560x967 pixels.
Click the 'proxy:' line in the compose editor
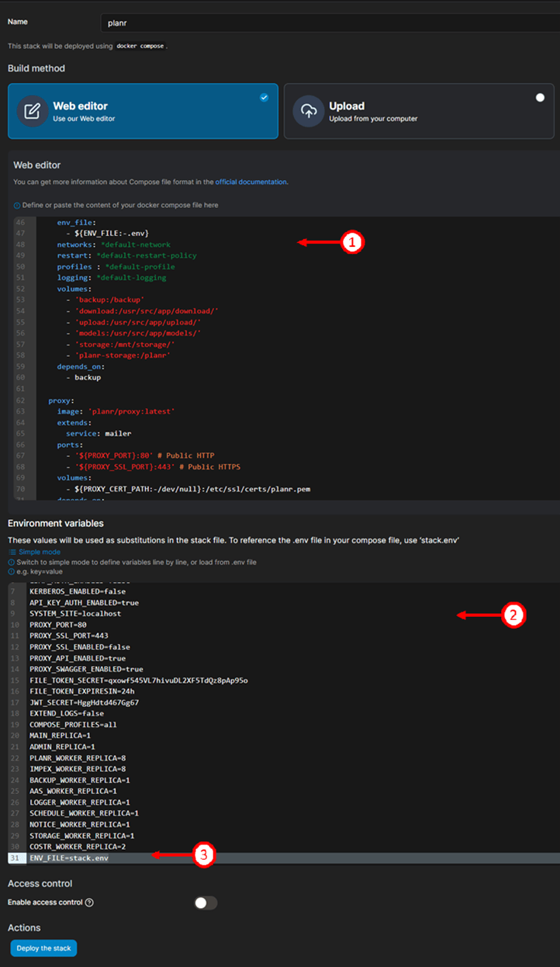point(59,401)
